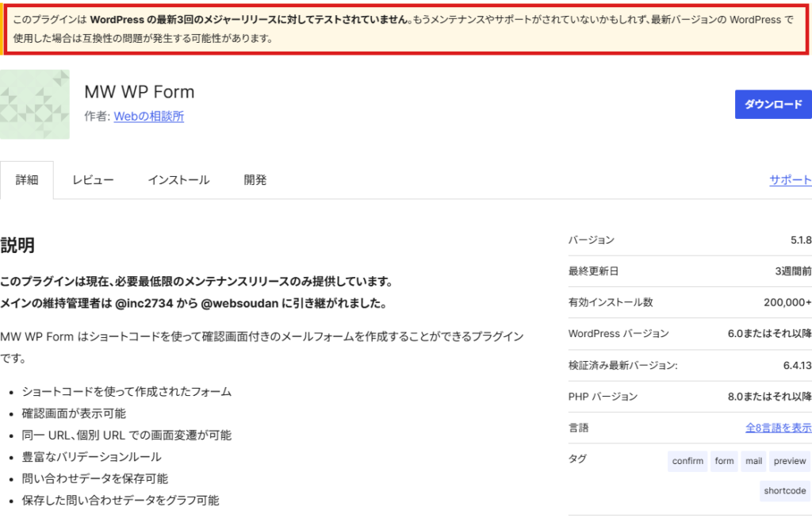This screenshot has width=812, height=522.
Task: Click the preview tag
Action: [x=790, y=461]
